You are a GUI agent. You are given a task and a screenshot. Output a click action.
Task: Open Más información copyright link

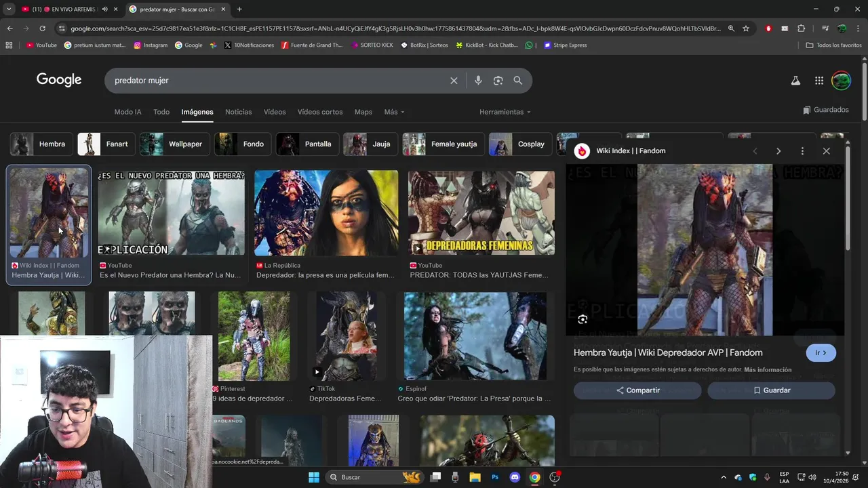point(768,370)
